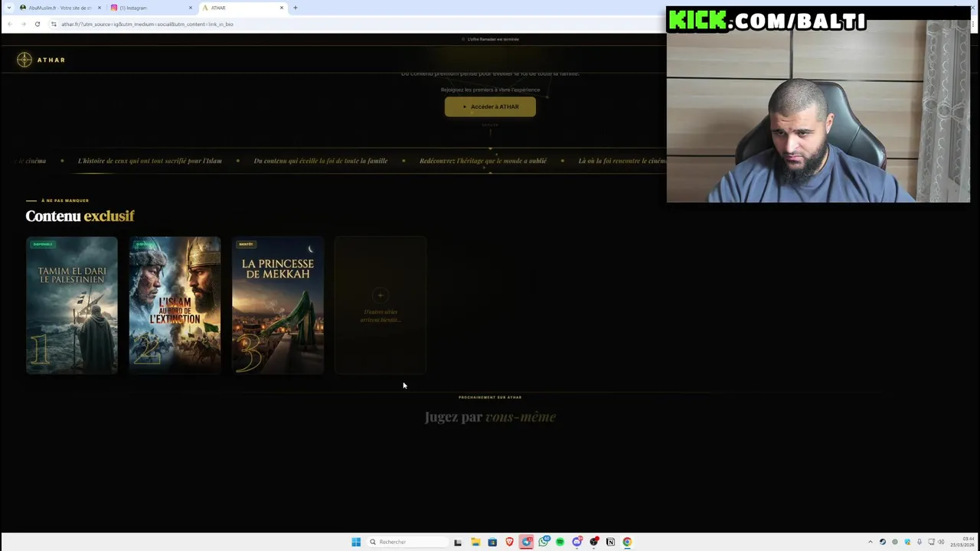Go forward in browser history
This screenshot has width=980, height=551.
pos(23,24)
